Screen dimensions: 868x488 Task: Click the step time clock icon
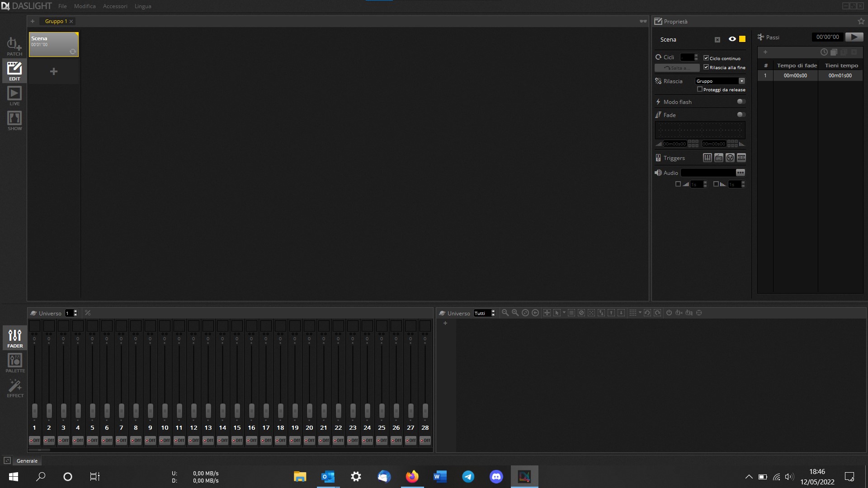point(824,52)
